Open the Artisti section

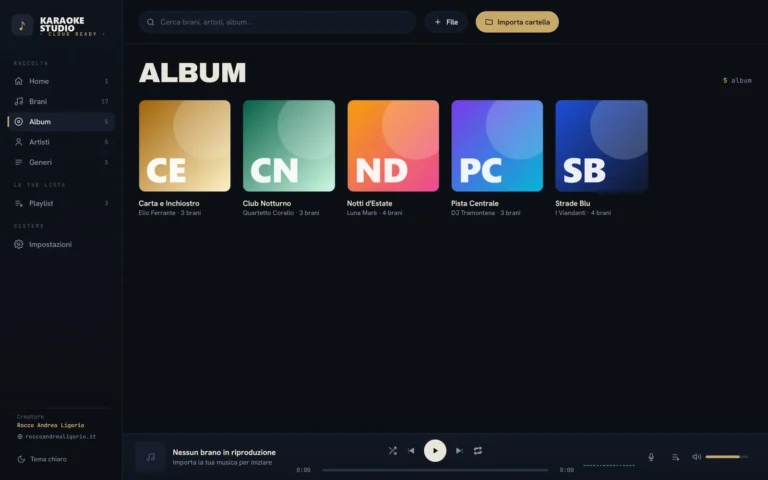(x=61, y=142)
